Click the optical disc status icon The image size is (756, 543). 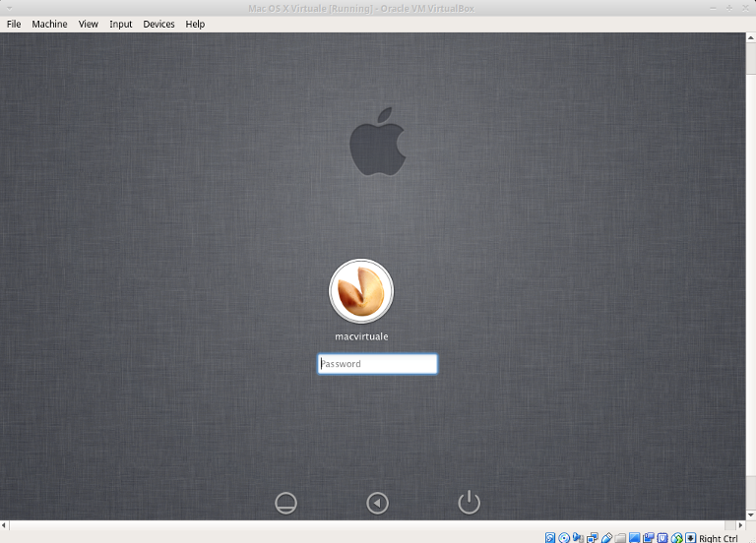564,538
